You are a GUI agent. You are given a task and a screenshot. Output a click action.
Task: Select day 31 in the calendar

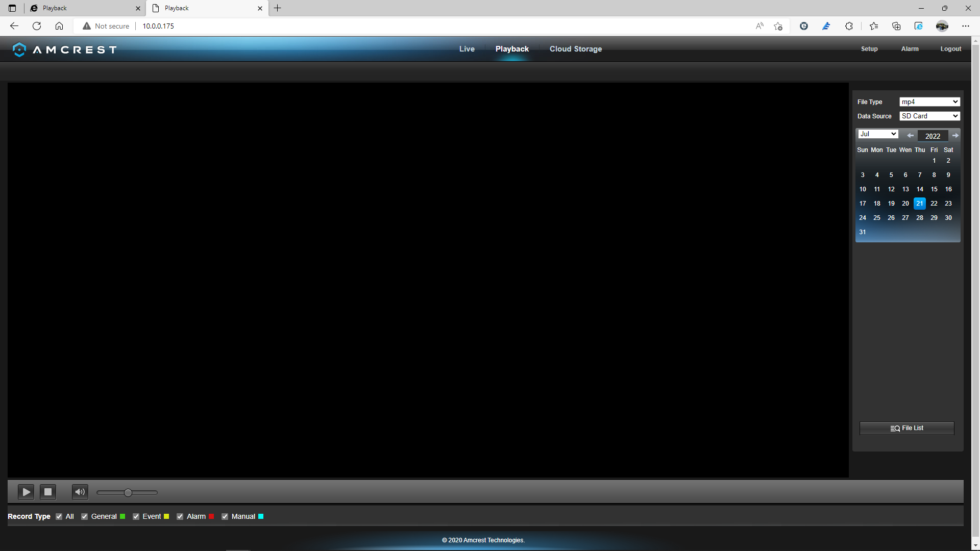coord(863,232)
